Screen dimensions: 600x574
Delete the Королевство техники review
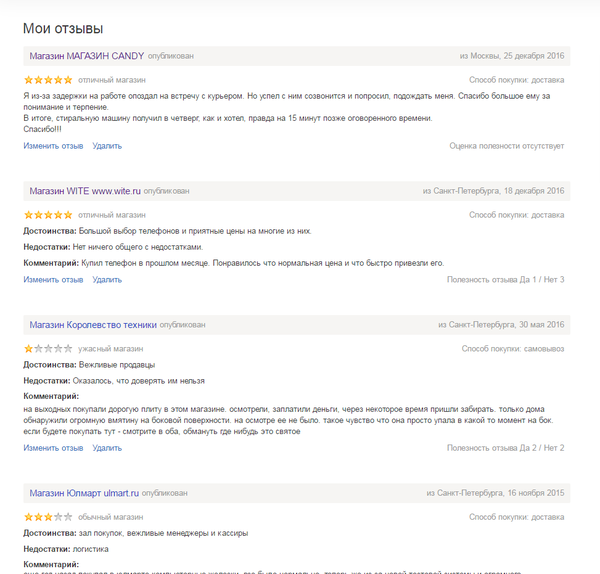(107, 448)
